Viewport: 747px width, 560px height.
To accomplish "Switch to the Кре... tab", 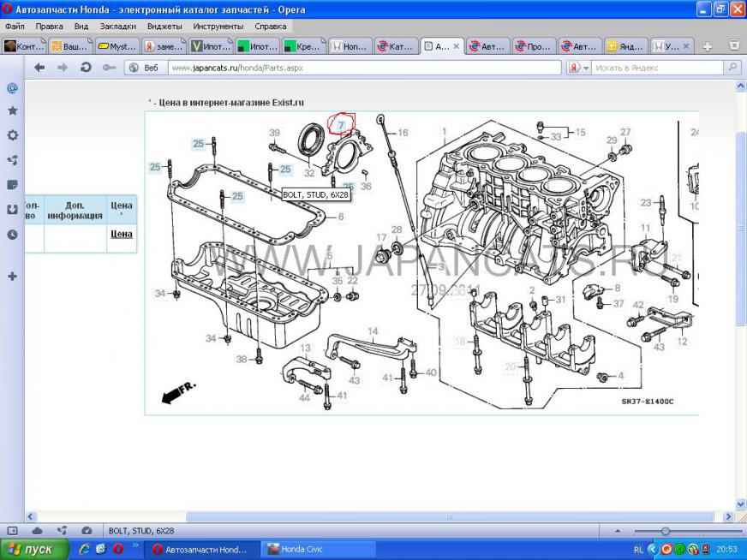I will point(304,46).
